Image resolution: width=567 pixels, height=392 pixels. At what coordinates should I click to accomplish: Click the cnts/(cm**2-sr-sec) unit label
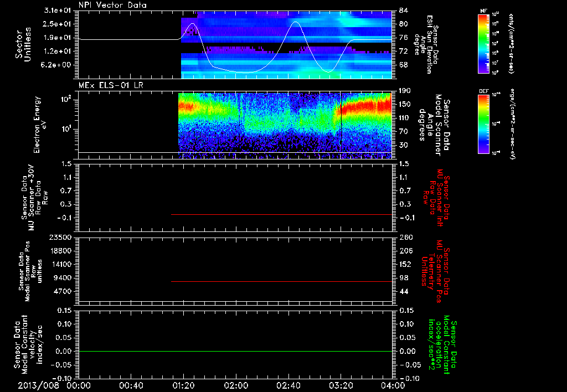(x=511, y=44)
